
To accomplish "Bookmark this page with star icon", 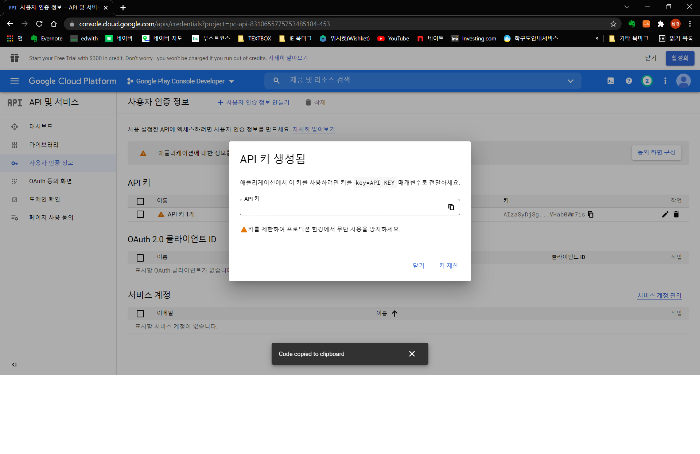I will click(613, 24).
